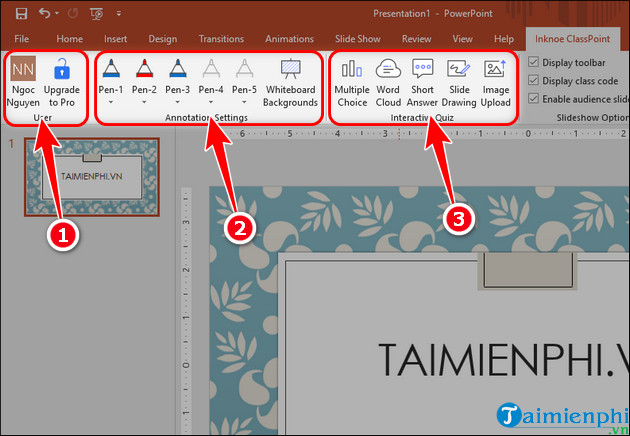Click the vertical ruler beside the slide

185,311
